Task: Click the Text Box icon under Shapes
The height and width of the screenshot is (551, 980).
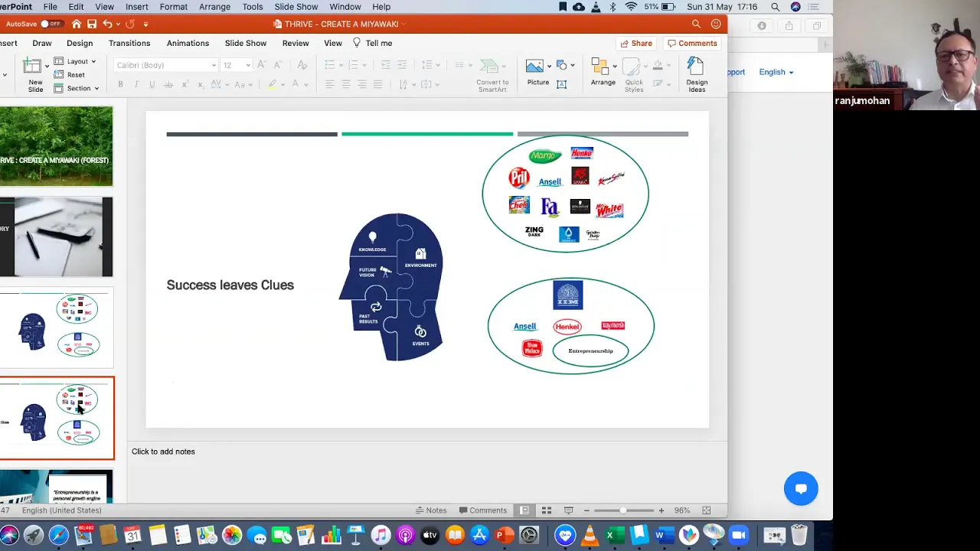Action: [x=561, y=84]
